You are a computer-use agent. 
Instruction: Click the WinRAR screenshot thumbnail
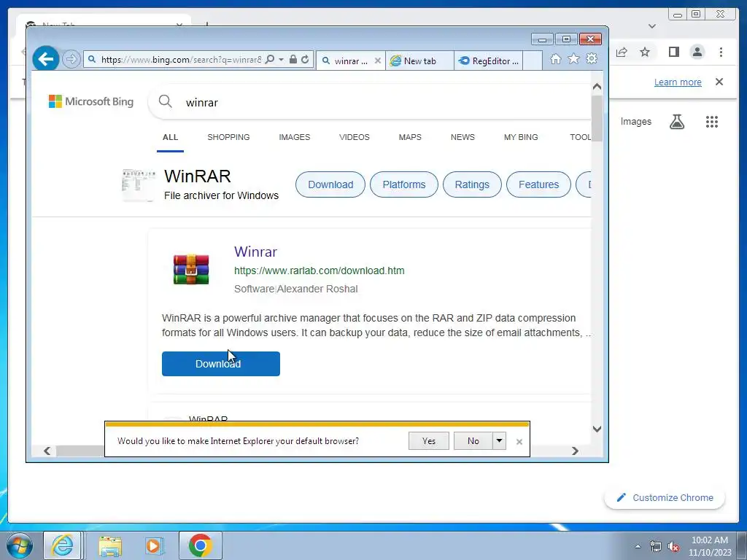coord(138,185)
